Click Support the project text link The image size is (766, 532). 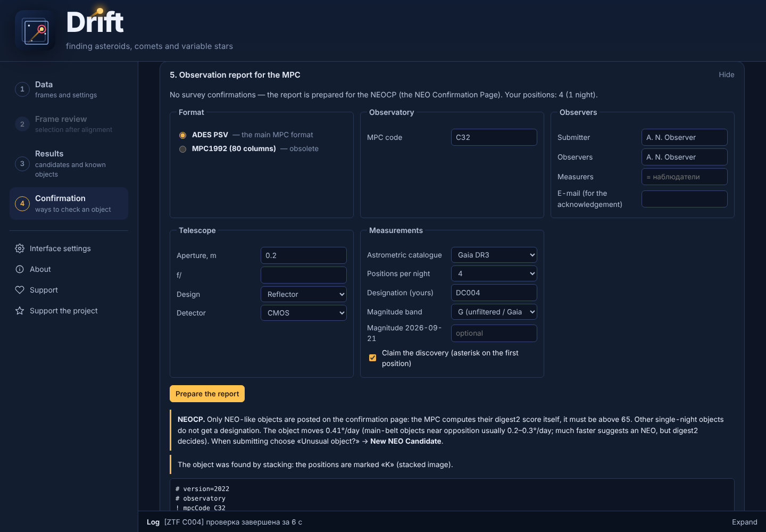[64, 311]
